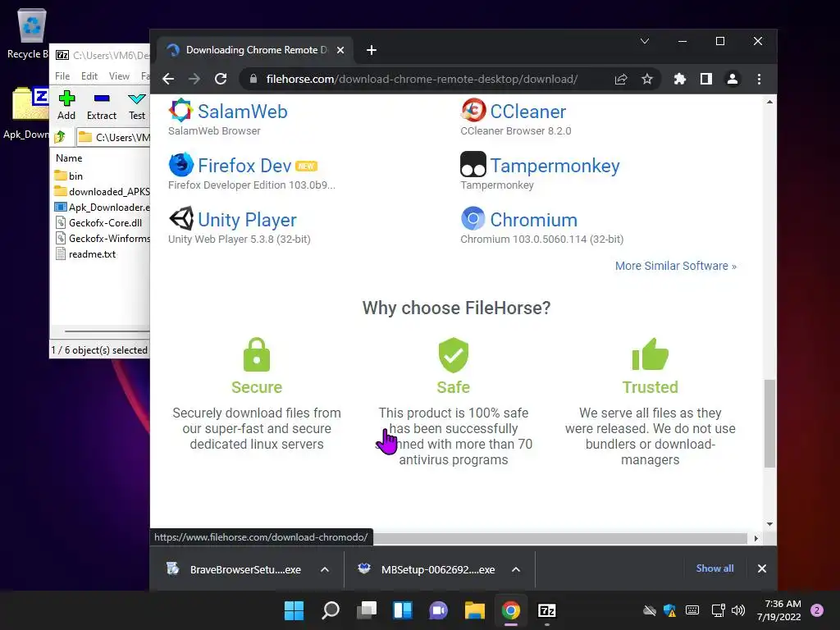Open the Tampermonkey link
Viewport: 840px width, 630px height.
pyautogui.click(x=555, y=166)
